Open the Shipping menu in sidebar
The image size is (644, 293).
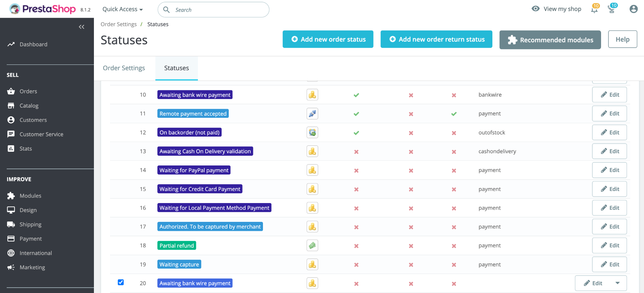(30, 225)
